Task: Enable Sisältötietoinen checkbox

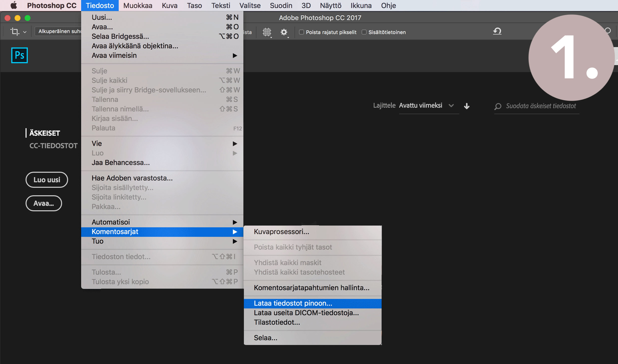Action: (364, 32)
